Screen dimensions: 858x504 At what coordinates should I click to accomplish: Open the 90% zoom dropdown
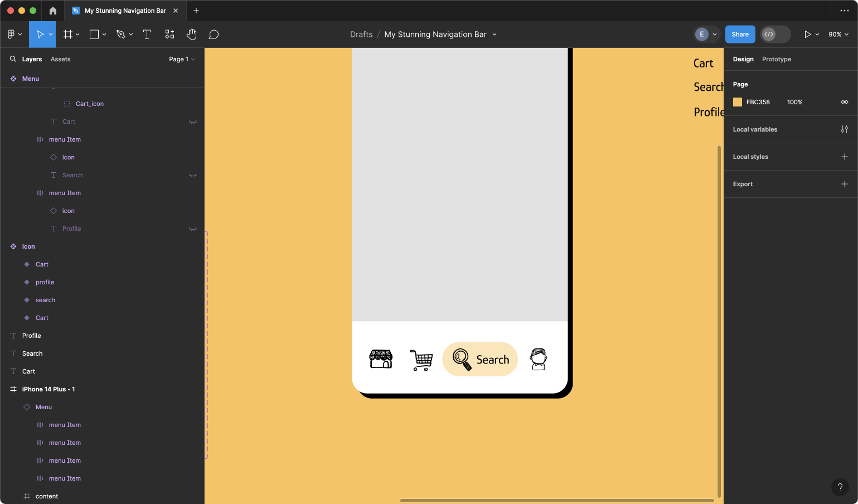coord(838,35)
